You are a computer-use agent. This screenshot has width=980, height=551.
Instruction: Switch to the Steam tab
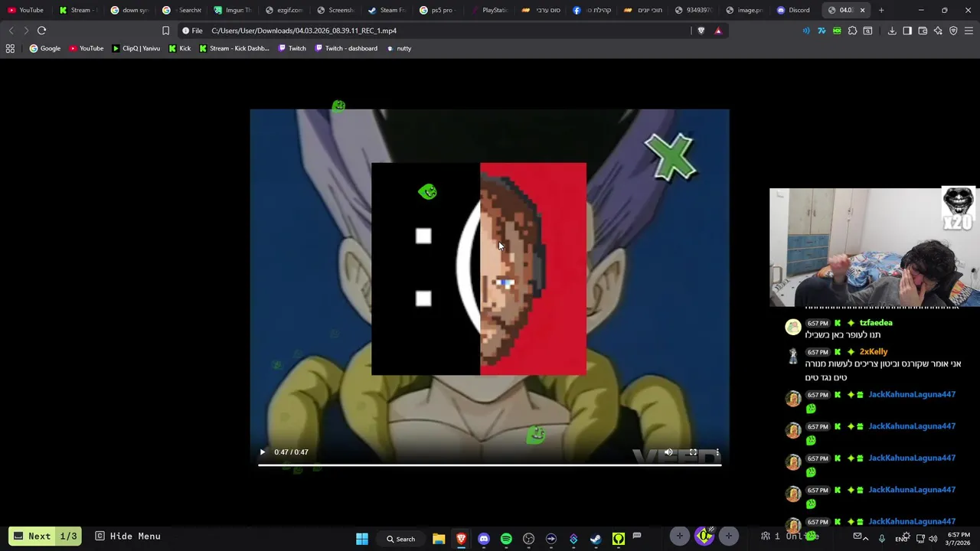(387, 10)
